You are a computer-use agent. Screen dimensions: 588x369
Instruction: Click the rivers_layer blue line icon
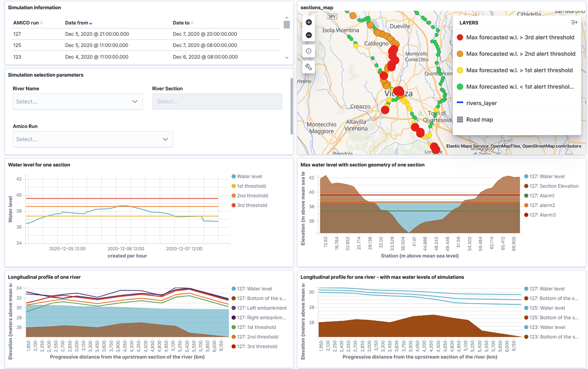[460, 103]
